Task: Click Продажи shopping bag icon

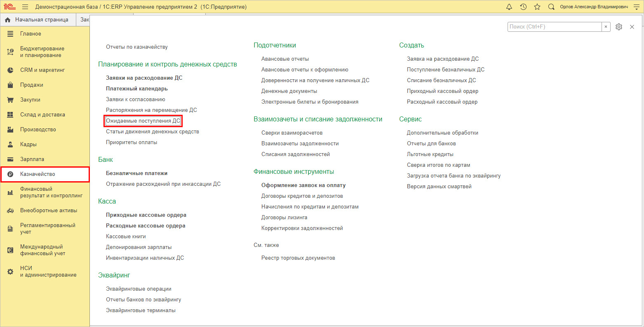Action: [11, 85]
